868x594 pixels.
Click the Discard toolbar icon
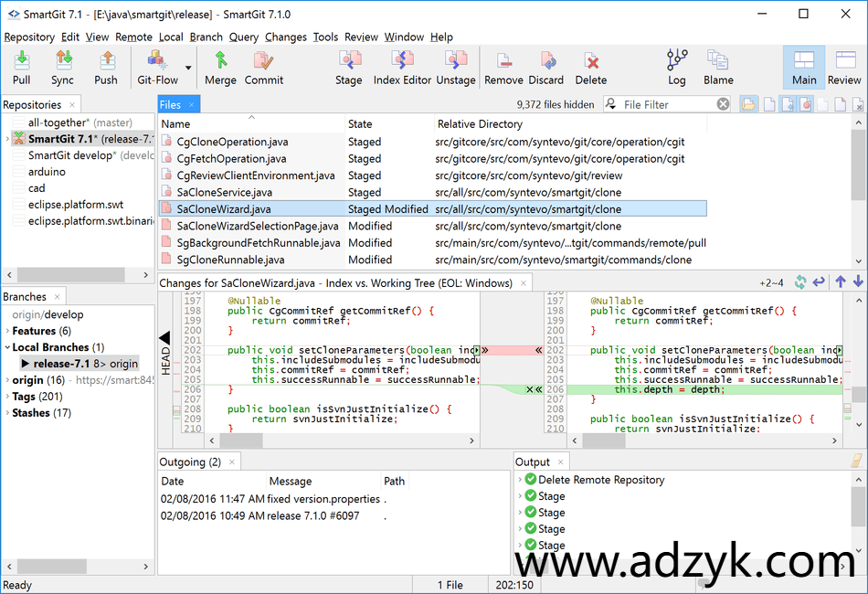545,67
